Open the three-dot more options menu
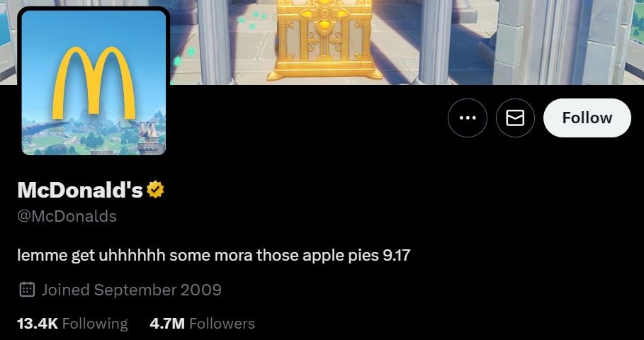The height and width of the screenshot is (340, 644). click(x=468, y=118)
